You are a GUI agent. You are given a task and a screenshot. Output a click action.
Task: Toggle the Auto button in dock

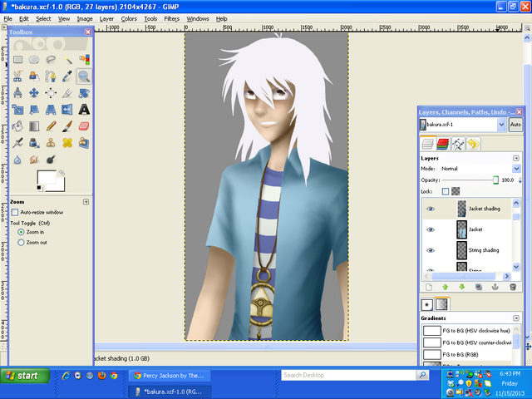(515, 125)
